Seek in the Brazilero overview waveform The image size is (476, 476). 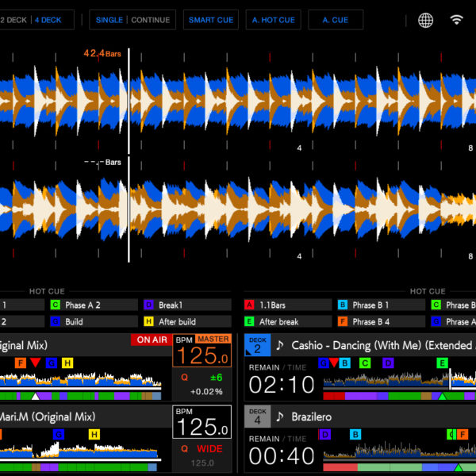[400, 450]
